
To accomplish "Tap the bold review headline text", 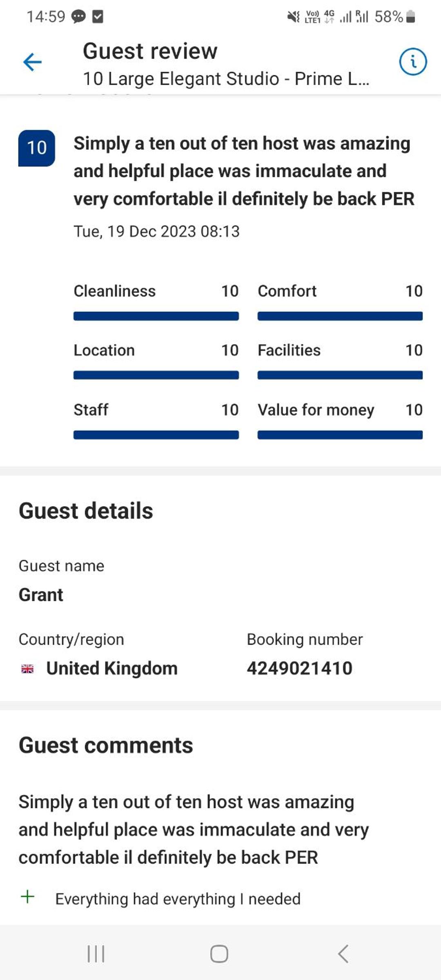I will [x=244, y=171].
